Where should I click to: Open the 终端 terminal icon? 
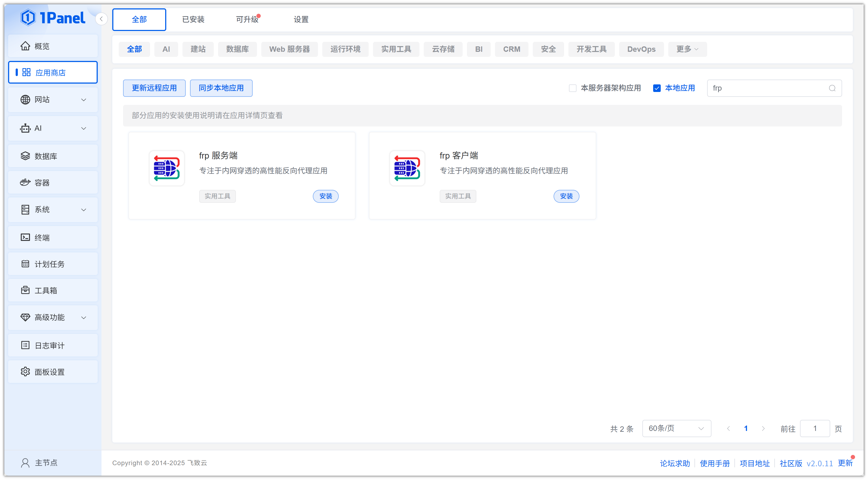tap(25, 237)
